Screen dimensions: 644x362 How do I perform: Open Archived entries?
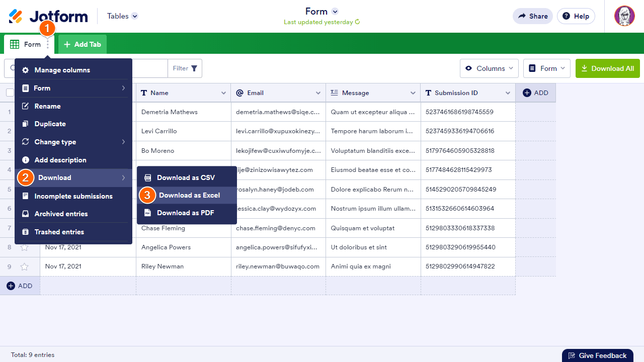pyautogui.click(x=73, y=214)
